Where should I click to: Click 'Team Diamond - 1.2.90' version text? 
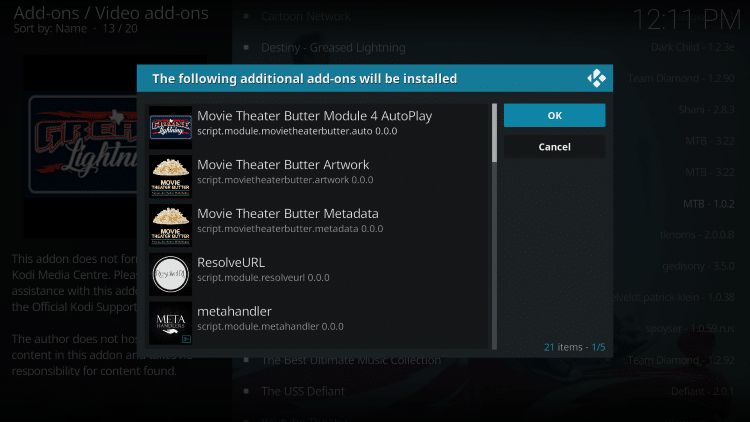coord(681,78)
